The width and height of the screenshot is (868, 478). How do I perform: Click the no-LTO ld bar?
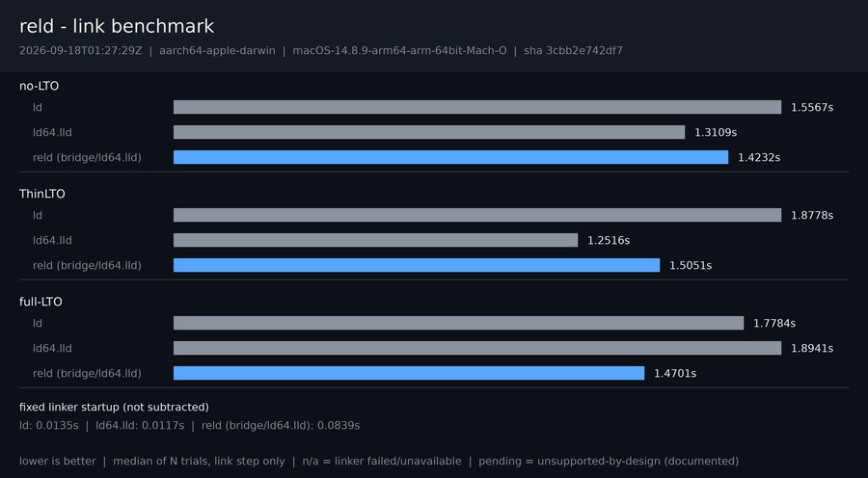(477, 107)
